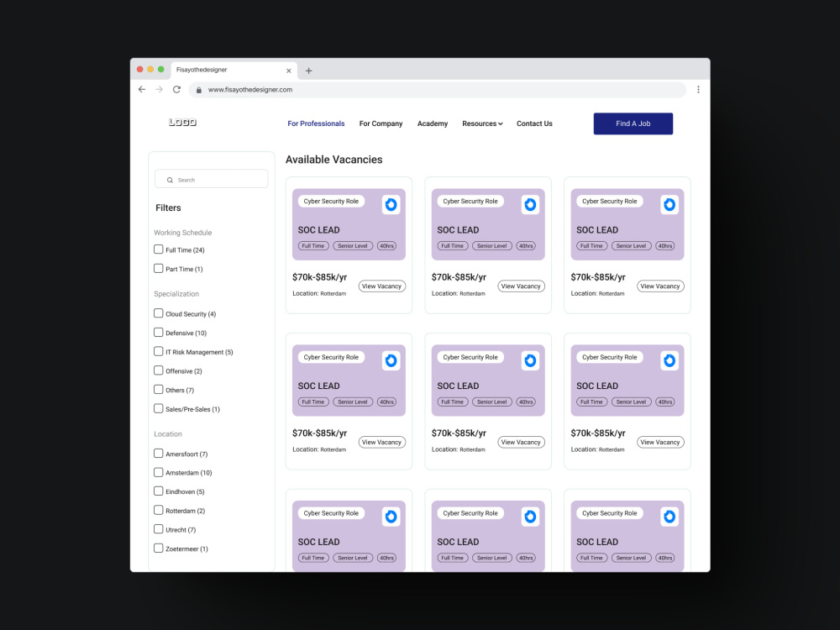The height and width of the screenshot is (630, 840).
Task: Click company logo on right third-row card
Action: tap(669, 517)
